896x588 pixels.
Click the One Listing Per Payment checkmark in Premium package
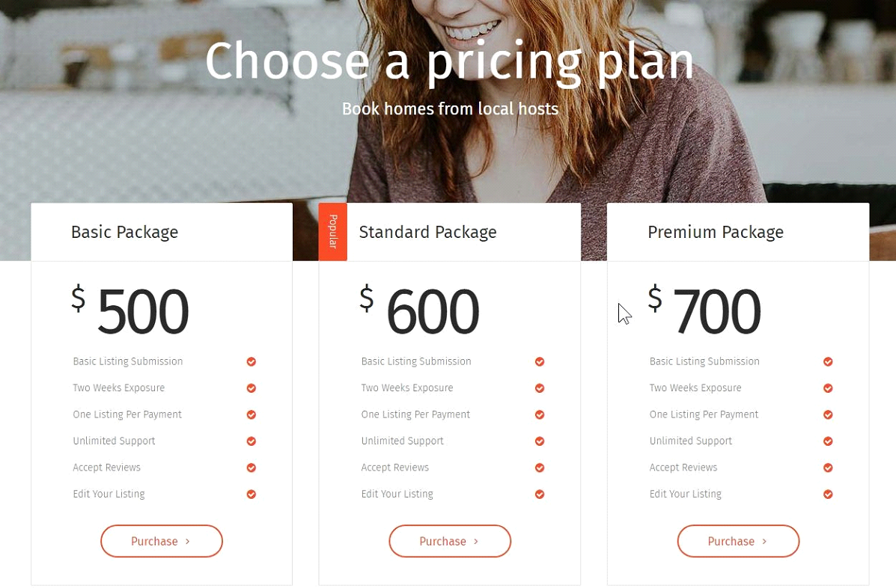828,414
